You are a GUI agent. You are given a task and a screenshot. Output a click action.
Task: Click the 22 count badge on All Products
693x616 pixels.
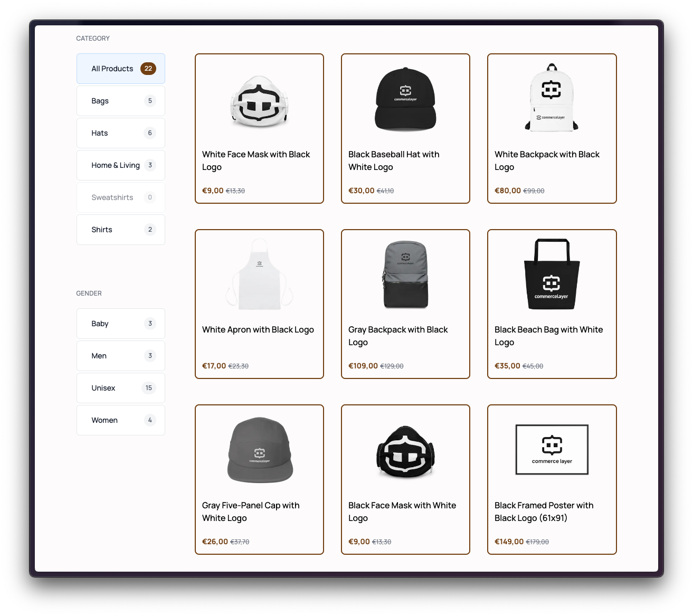point(148,69)
